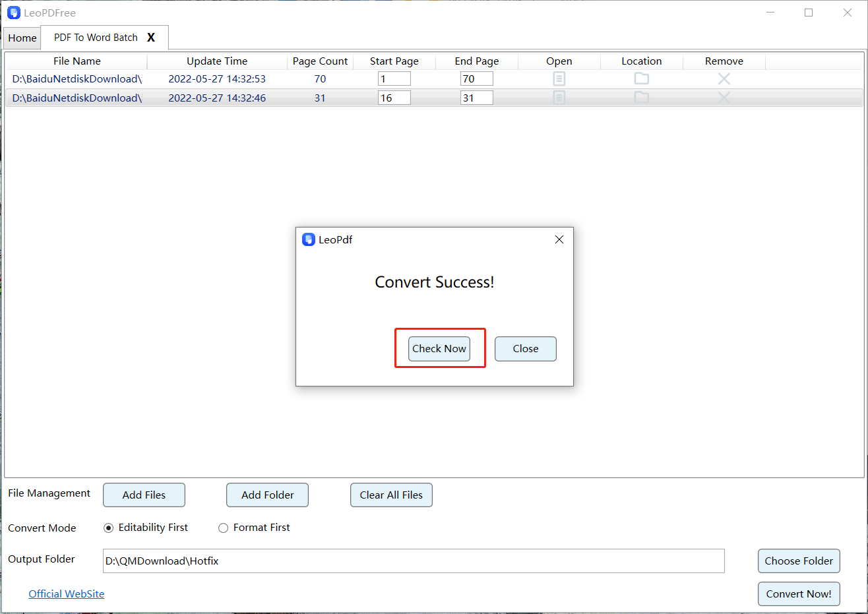Image resolution: width=868 pixels, height=614 pixels.
Task: Open the first file's document icon
Action: coord(559,79)
